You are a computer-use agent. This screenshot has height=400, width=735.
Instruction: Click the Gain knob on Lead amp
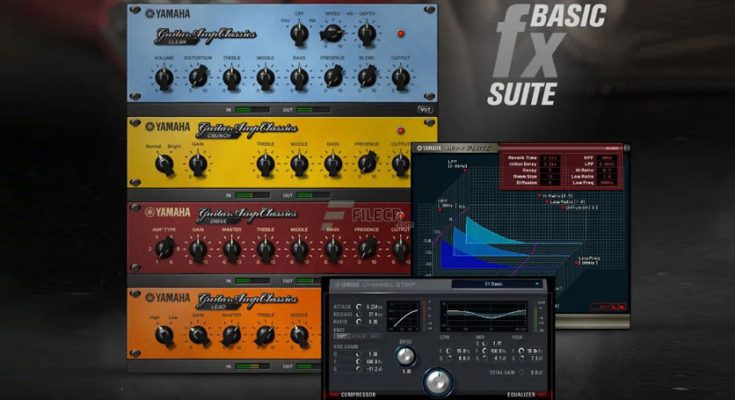click(x=198, y=335)
